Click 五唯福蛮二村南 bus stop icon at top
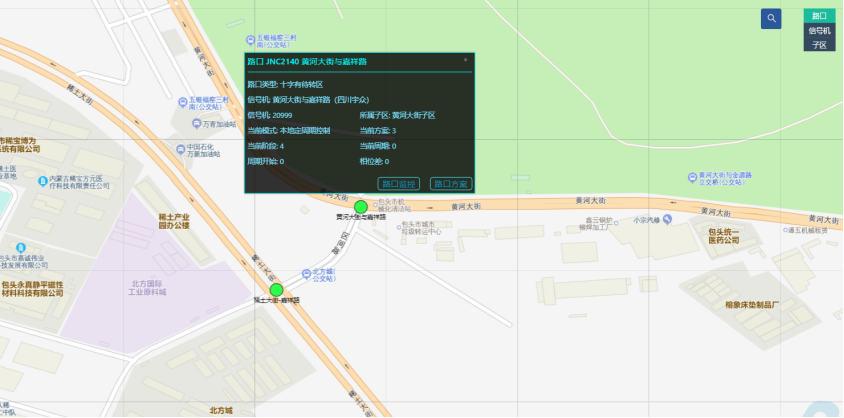Viewport: 844px width, 418px height. point(251,37)
